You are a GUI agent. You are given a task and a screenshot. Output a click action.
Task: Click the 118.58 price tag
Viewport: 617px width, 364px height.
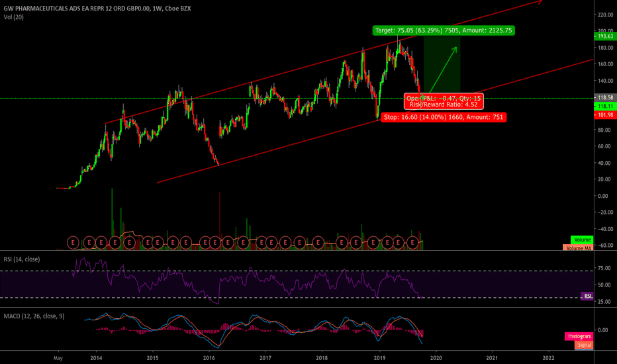pos(605,97)
